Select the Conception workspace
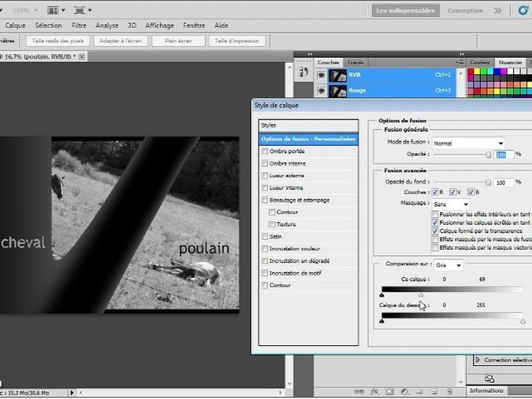 coord(465,11)
